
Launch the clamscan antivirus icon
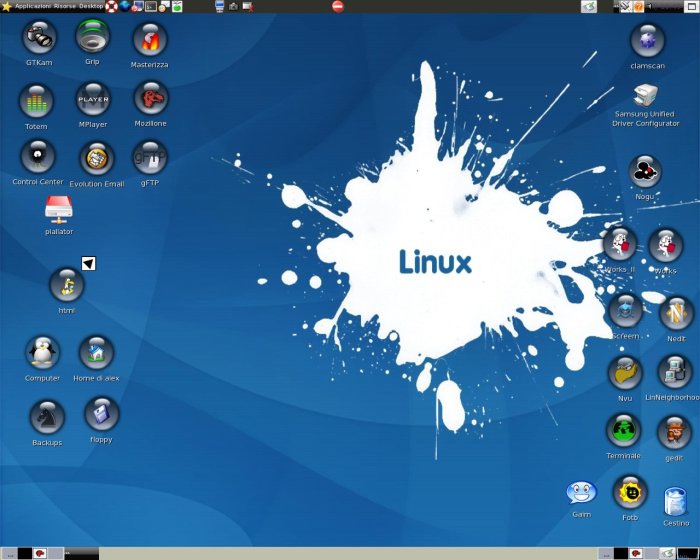(647, 41)
